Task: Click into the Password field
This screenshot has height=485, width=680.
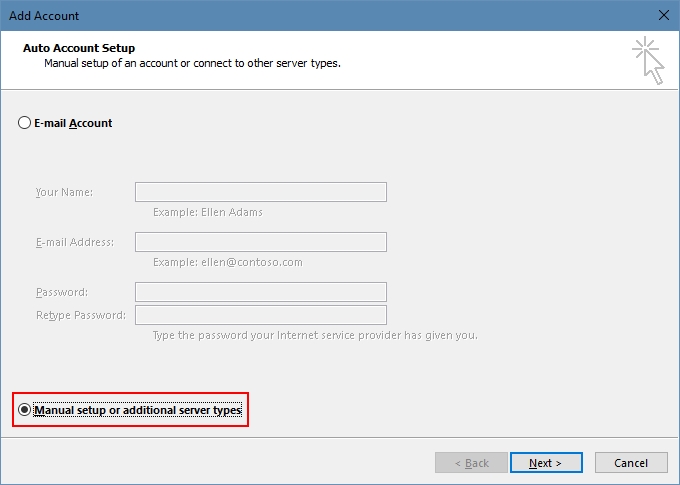Action: (x=260, y=292)
